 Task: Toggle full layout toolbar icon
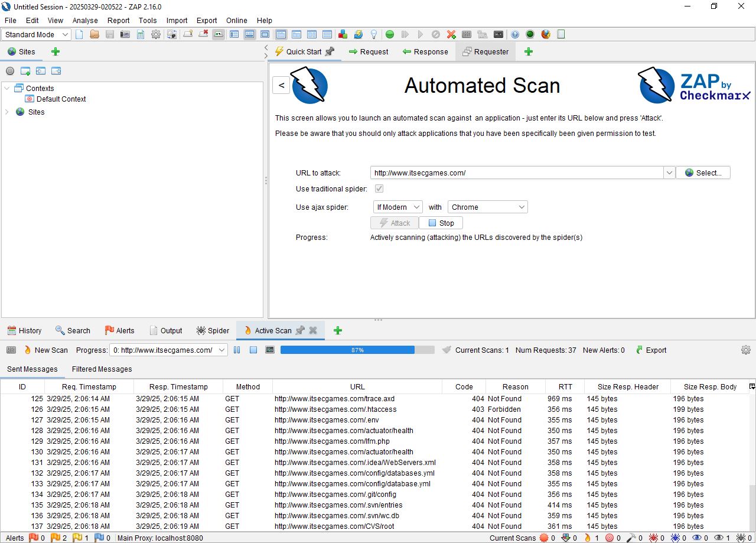coord(265,34)
